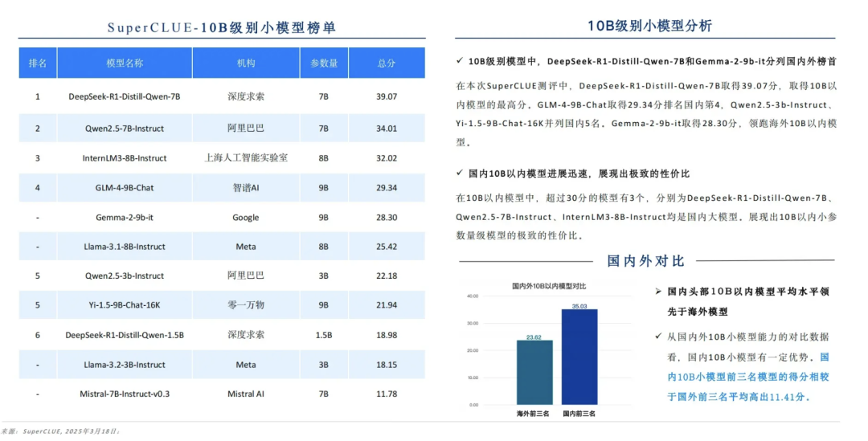Click the 智谱AI institution cell
Screen dimensions: 868x441
246,188
